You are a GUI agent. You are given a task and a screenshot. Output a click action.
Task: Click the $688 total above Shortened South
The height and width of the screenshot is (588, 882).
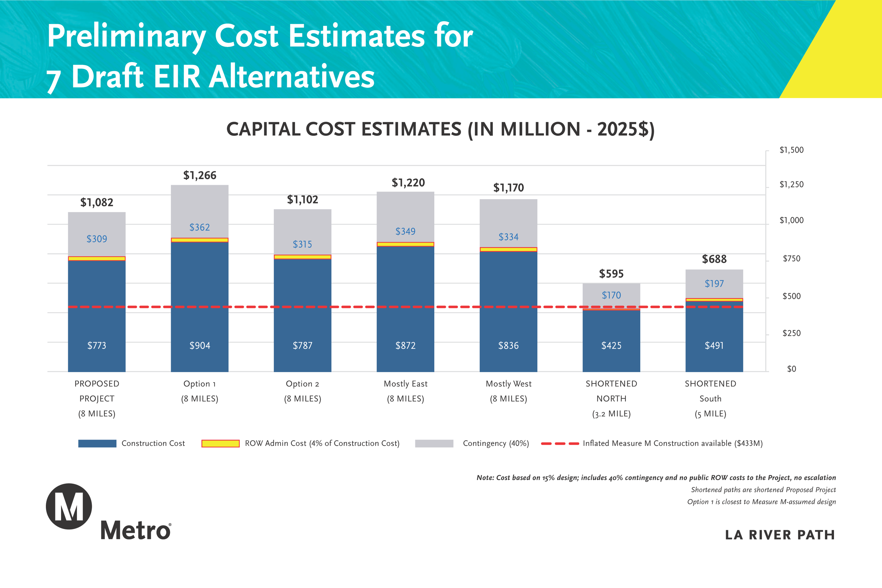pyautogui.click(x=714, y=259)
